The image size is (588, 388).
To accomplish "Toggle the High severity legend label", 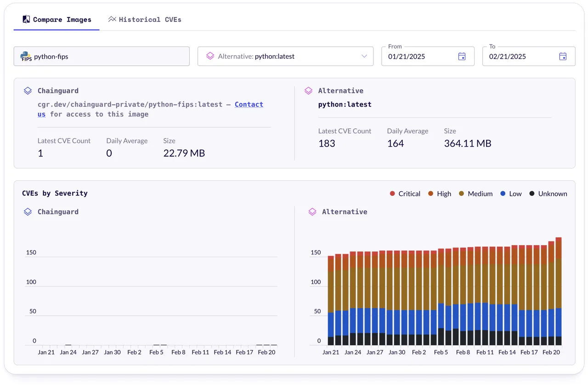I will click(x=444, y=194).
